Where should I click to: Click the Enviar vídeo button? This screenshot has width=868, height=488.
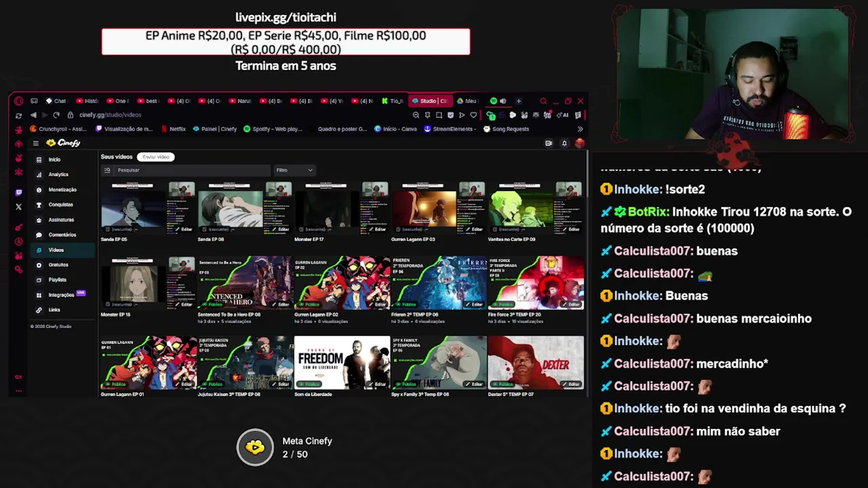click(x=156, y=157)
